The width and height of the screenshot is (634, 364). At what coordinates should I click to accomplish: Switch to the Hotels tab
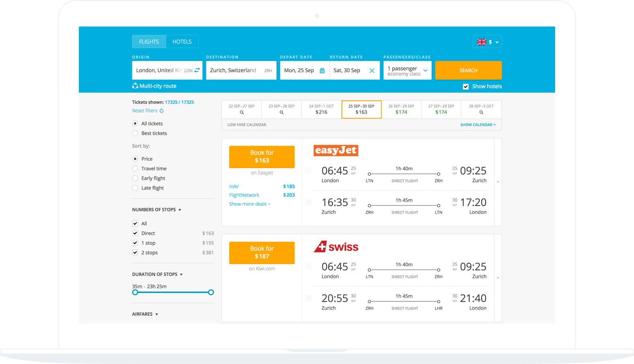182,42
